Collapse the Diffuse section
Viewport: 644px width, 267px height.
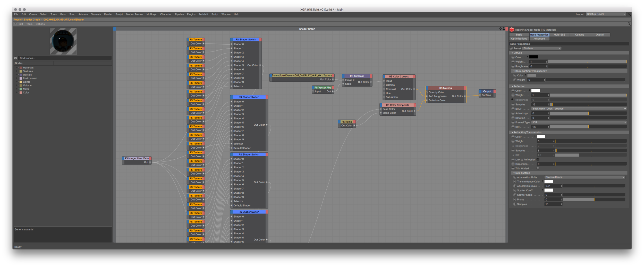[x=512, y=53]
